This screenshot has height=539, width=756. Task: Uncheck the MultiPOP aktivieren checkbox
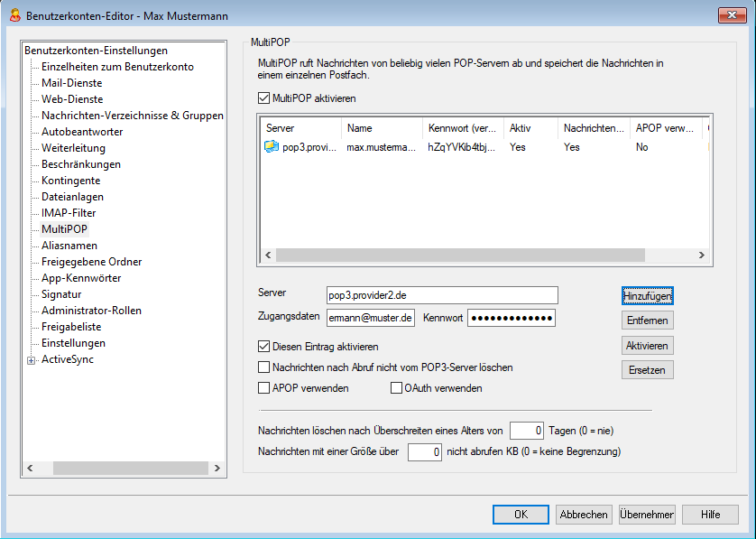(264, 98)
